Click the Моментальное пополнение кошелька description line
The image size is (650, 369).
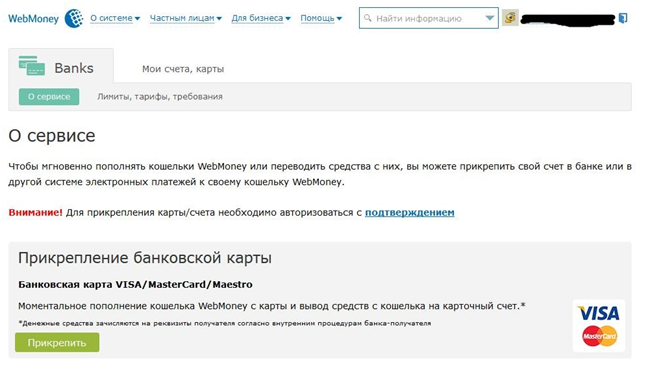click(272, 306)
